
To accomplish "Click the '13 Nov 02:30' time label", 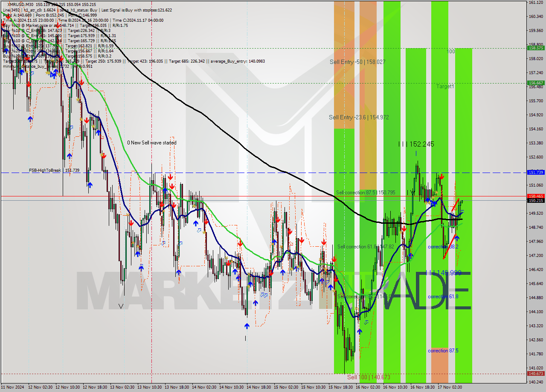I will [122, 387].
